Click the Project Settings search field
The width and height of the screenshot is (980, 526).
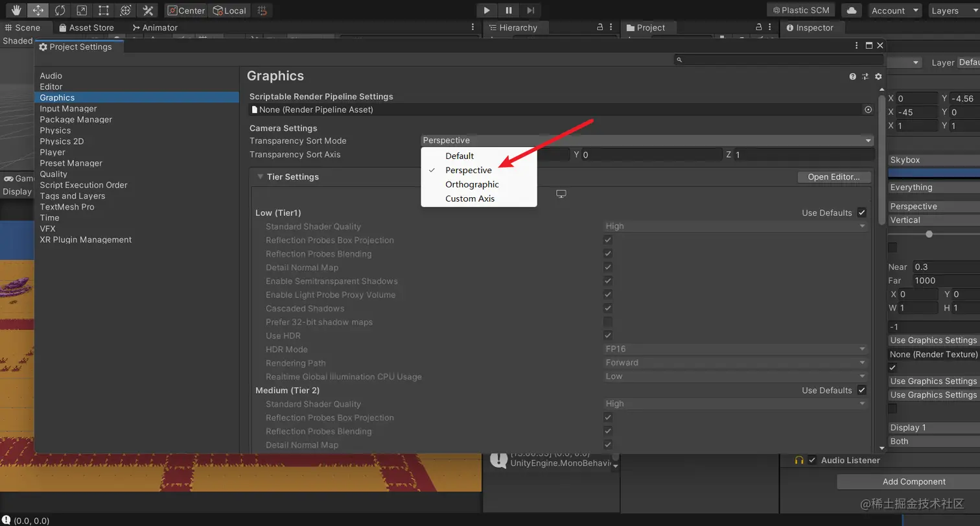[778, 60]
